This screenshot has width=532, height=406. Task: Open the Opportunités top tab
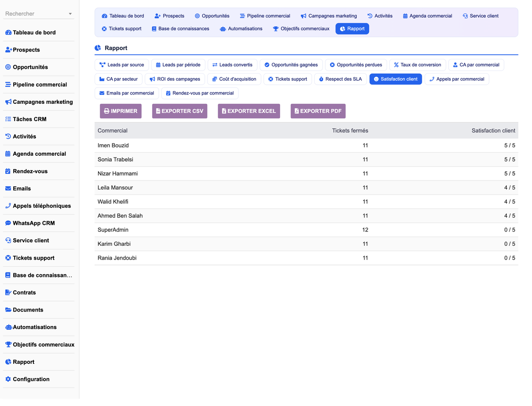[x=212, y=16]
